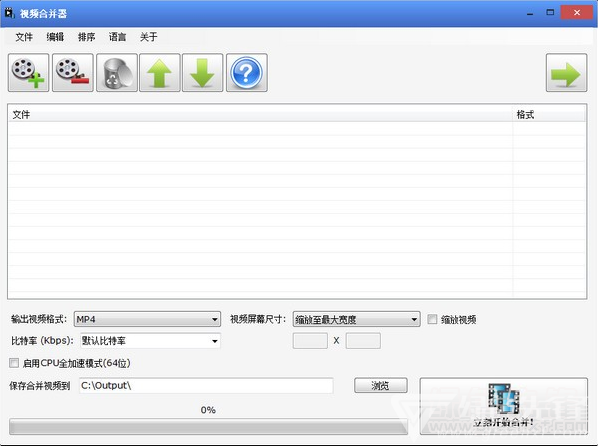Open the 语言 menu
Viewport: 598px width, 447px height.
pos(117,37)
